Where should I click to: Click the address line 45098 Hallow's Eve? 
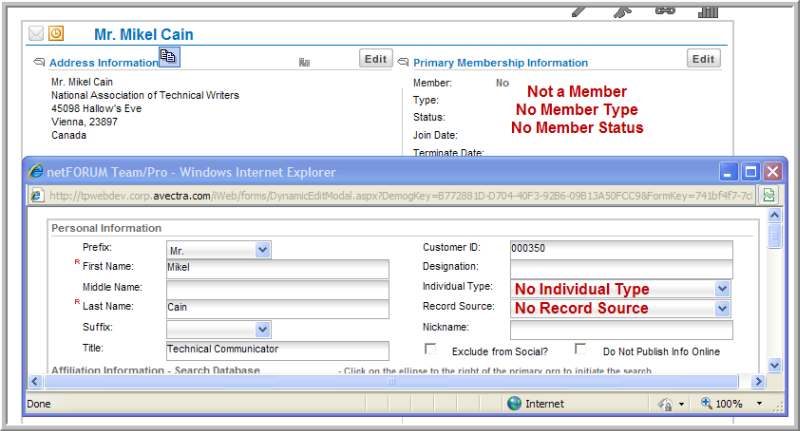point(96,109)
